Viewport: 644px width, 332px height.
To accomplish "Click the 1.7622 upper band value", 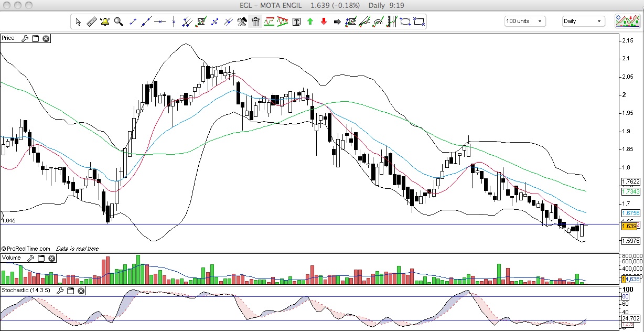I will (x=630, y=183).
